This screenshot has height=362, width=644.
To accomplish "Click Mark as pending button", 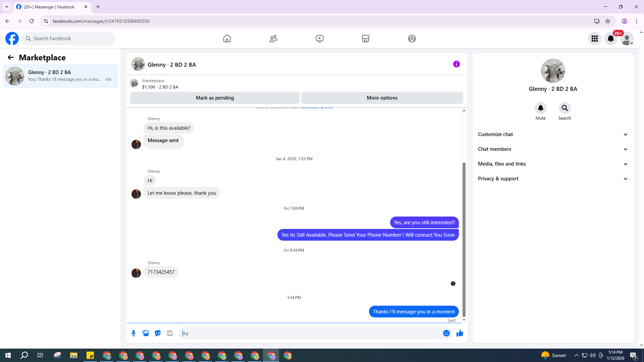I will pyautogui.click(x=215, y=98).
